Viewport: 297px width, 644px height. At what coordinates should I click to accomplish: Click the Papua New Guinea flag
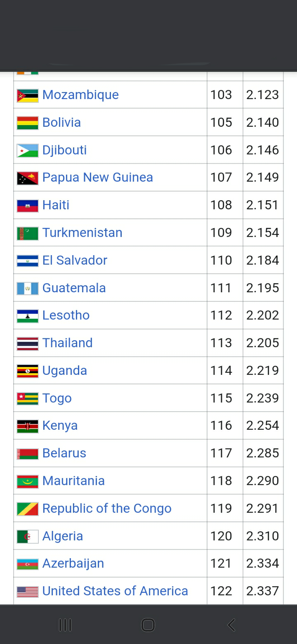pos(28,178)
